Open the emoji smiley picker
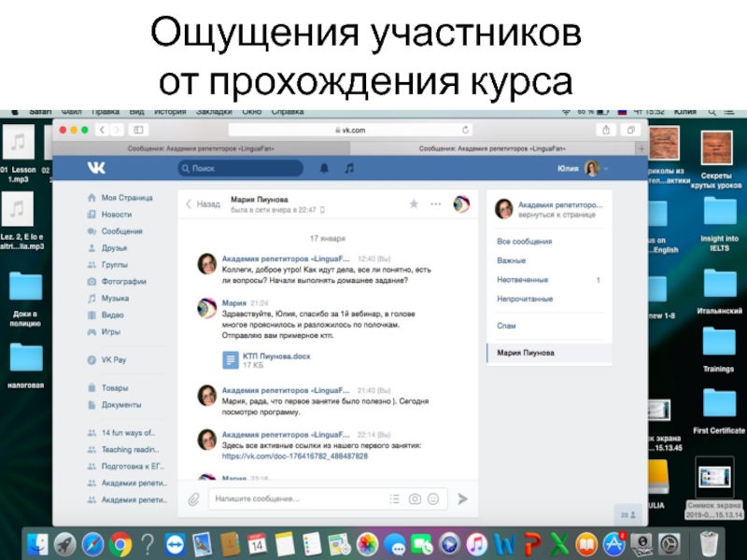This screenshot has width=747, height=560. point(433,499)
